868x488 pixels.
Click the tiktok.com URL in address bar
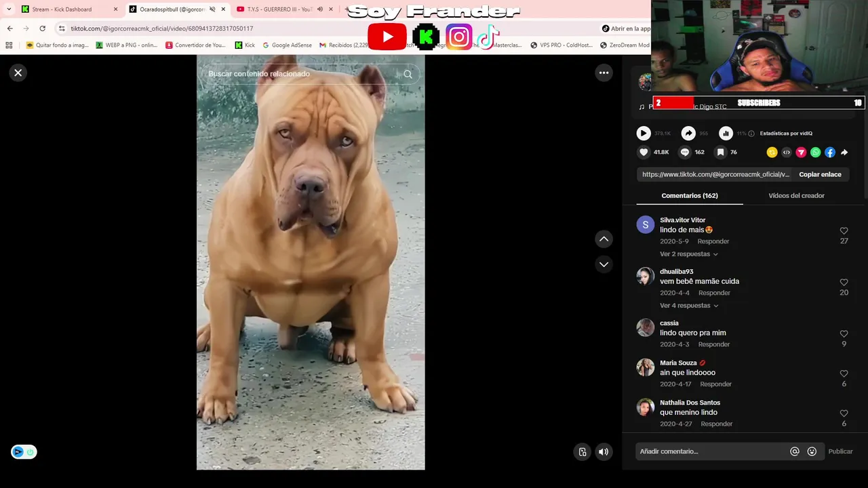162,28
